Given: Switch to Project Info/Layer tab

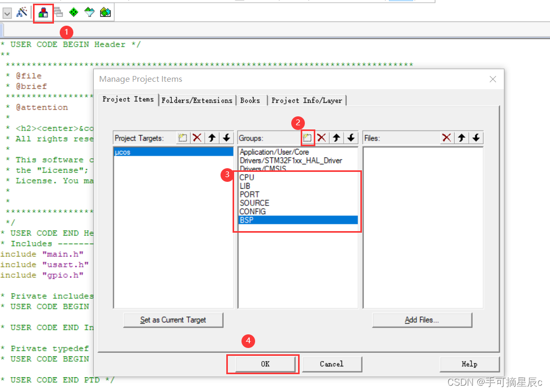Looking at the screenshot, I should point(307,101).
